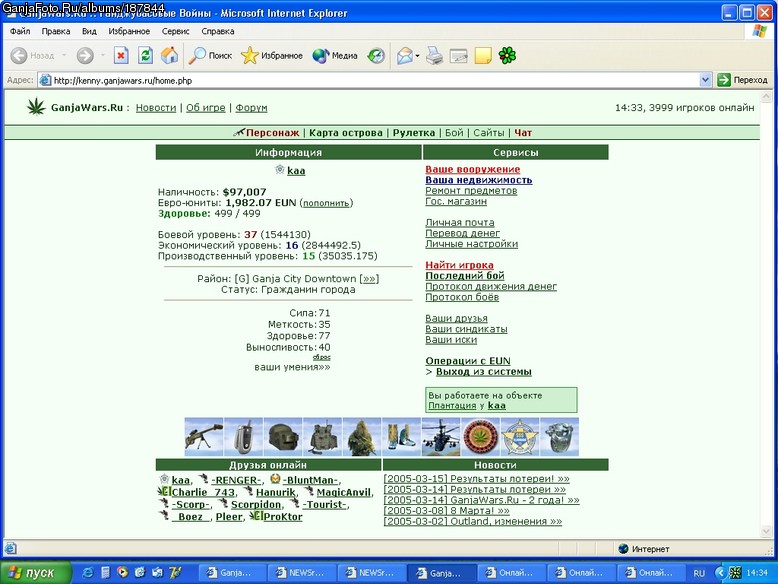This screenshot has width=778, height=584.
Task: Open the Операции с EUN link
Action: (468, 361)
